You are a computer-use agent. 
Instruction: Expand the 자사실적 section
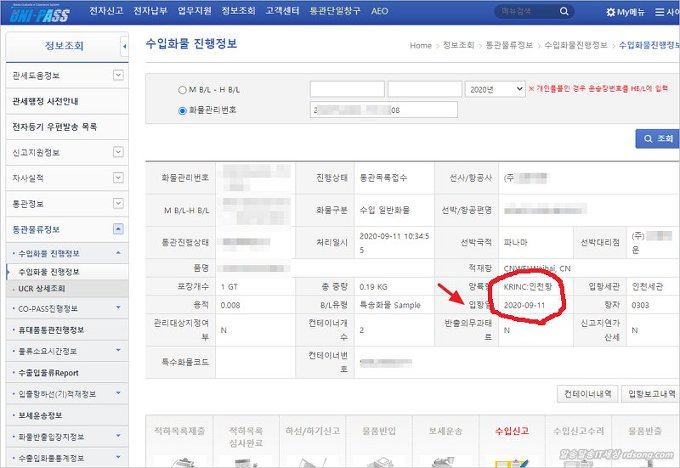(118, 177)
